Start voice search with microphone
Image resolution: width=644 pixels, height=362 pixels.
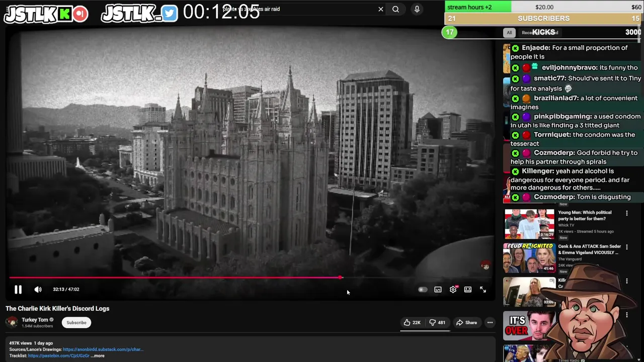(417, 9)
